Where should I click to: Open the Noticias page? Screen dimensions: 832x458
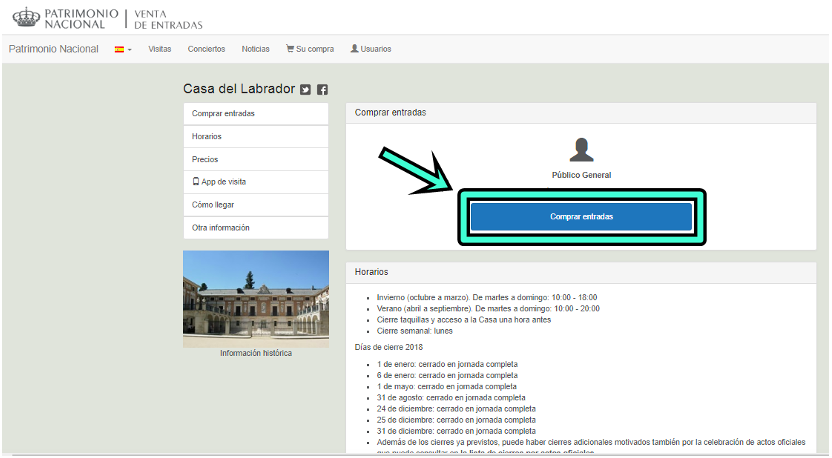point(255,49)
